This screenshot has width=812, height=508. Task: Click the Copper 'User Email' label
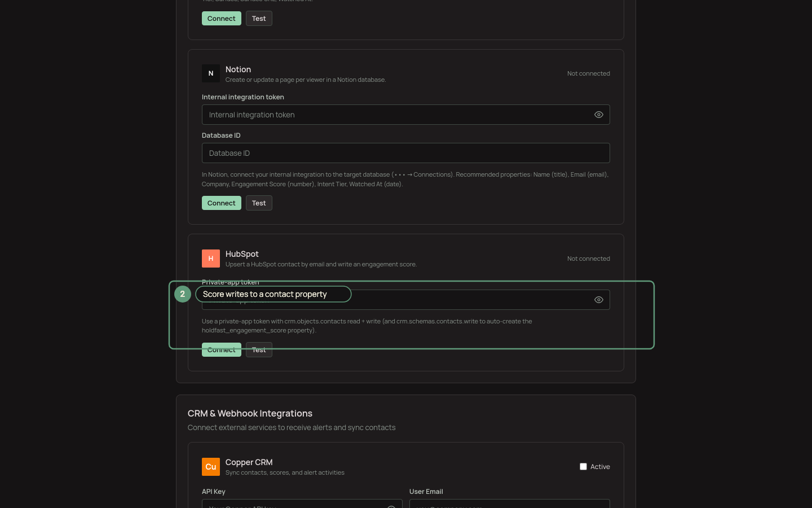click(426, 492)
